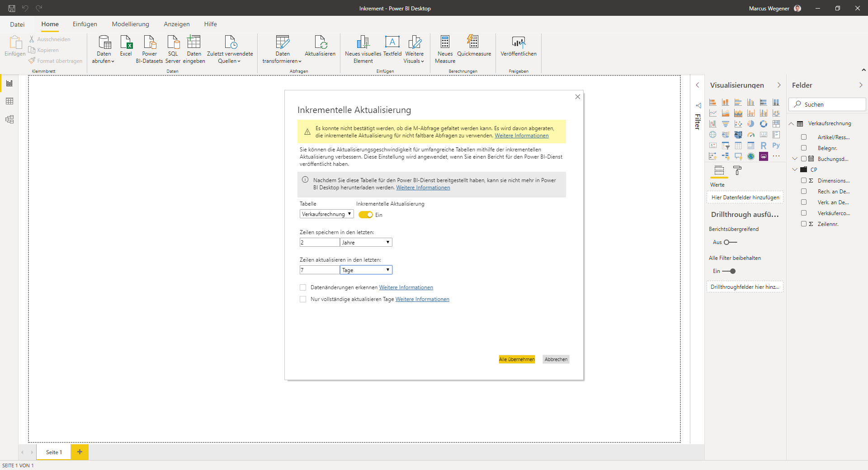This screenshot has width=868, height=470.
Task: Open the model relationships view
Action: coord(9,119)
